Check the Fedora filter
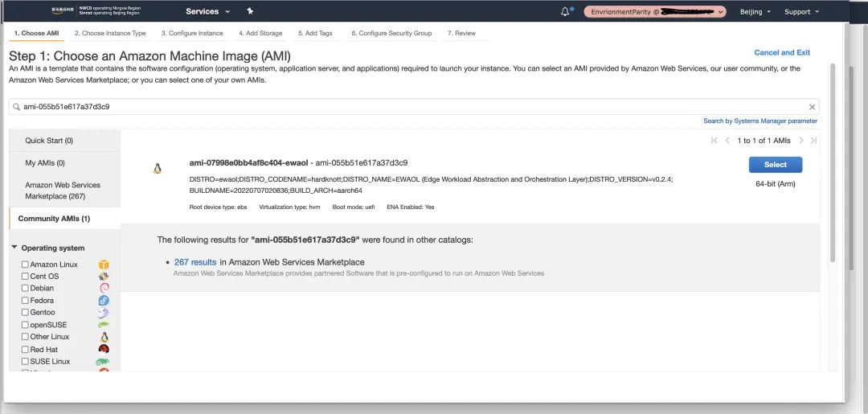The width and height of the screenshot is (868, 414). 25,301
